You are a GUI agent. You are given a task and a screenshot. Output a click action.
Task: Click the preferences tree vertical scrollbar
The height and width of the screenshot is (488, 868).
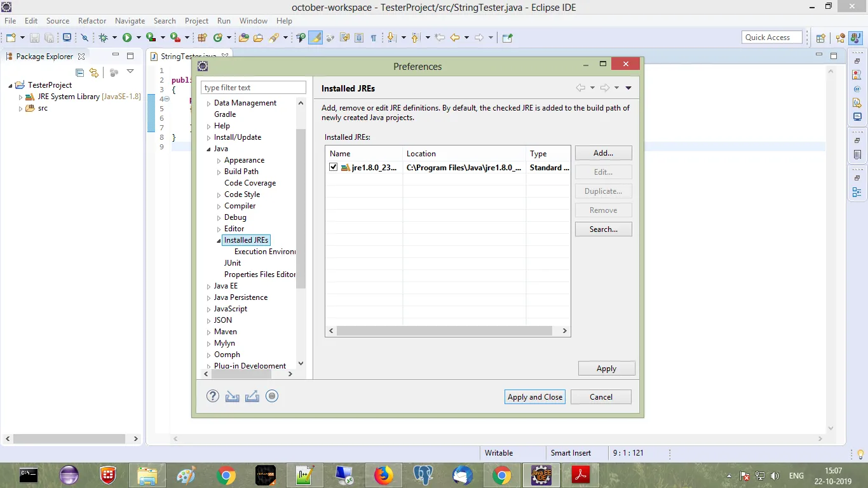pyautogui.click(x=301, y=208)
